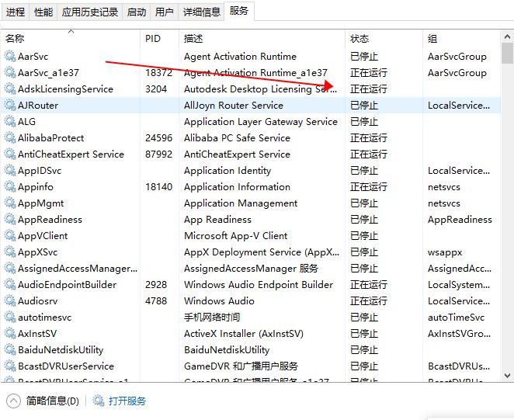Open the 打开服务 link

[x=127, y=401]
